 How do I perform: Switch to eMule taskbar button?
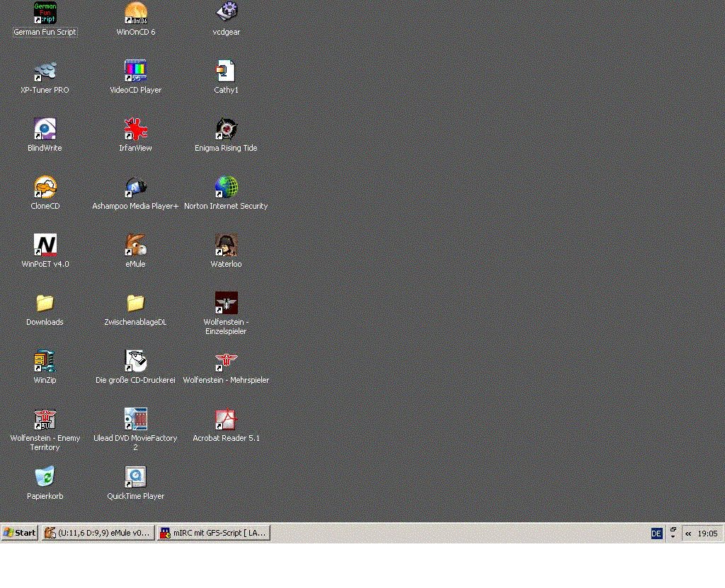pos(98,533)
